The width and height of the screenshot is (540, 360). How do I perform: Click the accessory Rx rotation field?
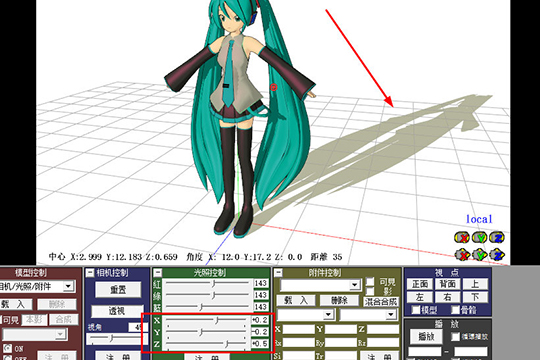tap(298, 343)
